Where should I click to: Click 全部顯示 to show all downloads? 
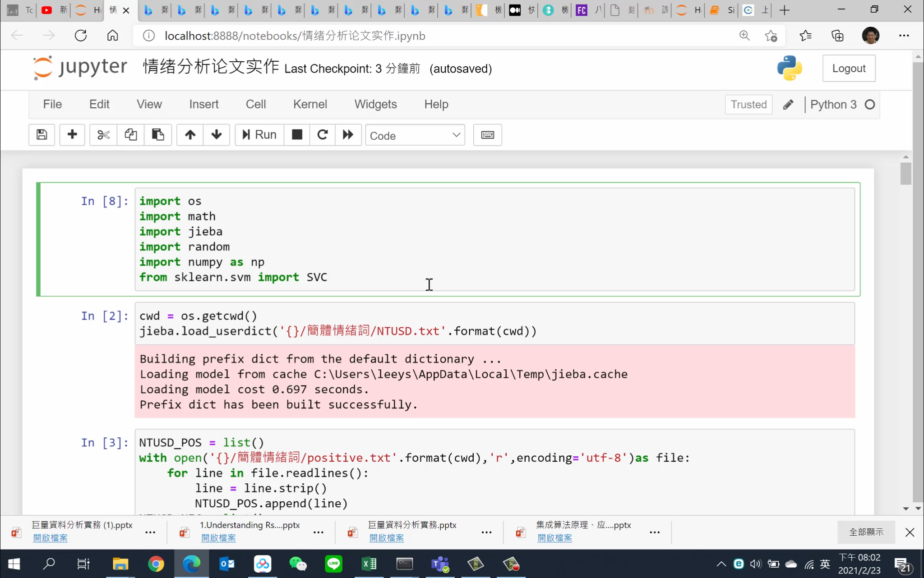866,532
